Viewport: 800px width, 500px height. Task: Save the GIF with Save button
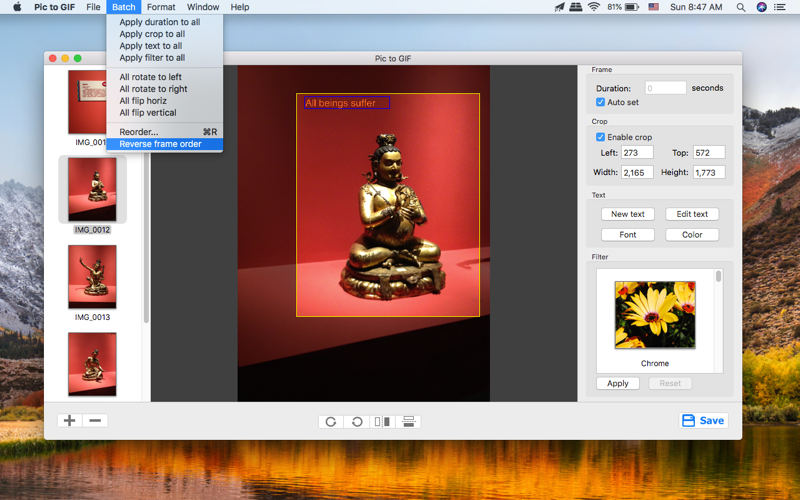(703, 420)
